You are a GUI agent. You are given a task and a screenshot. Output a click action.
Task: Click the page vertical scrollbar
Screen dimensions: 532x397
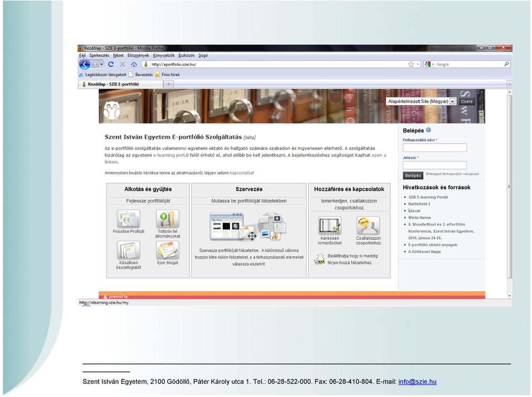tap(509, 187)
